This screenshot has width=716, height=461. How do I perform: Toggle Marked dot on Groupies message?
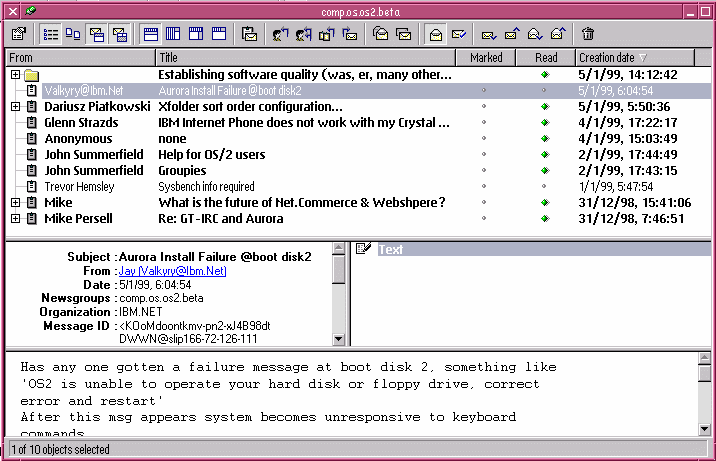(484, 170)
